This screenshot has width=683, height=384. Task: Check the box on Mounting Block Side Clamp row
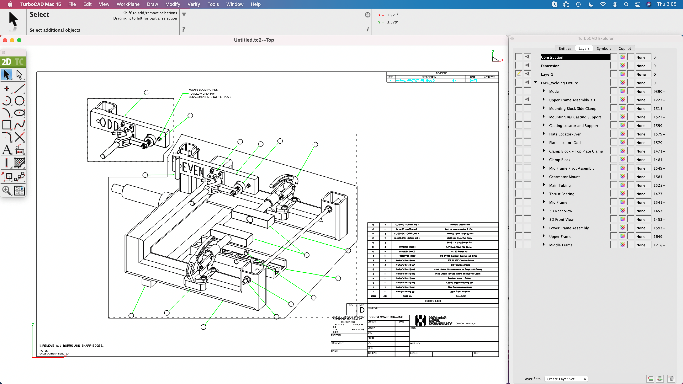pos(518,108)
